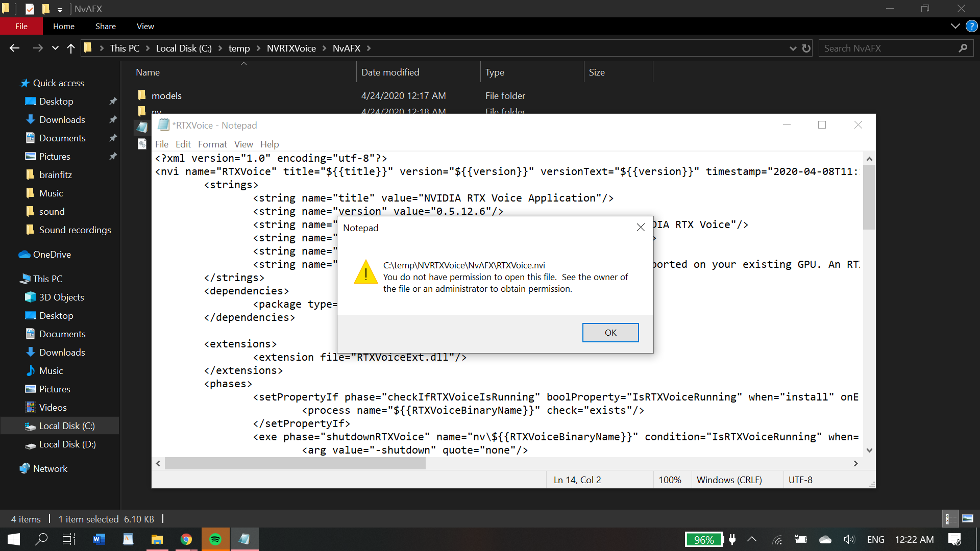
Task: Select 'temp' in the address breadcrumb
Action: (x=239, y=48)
